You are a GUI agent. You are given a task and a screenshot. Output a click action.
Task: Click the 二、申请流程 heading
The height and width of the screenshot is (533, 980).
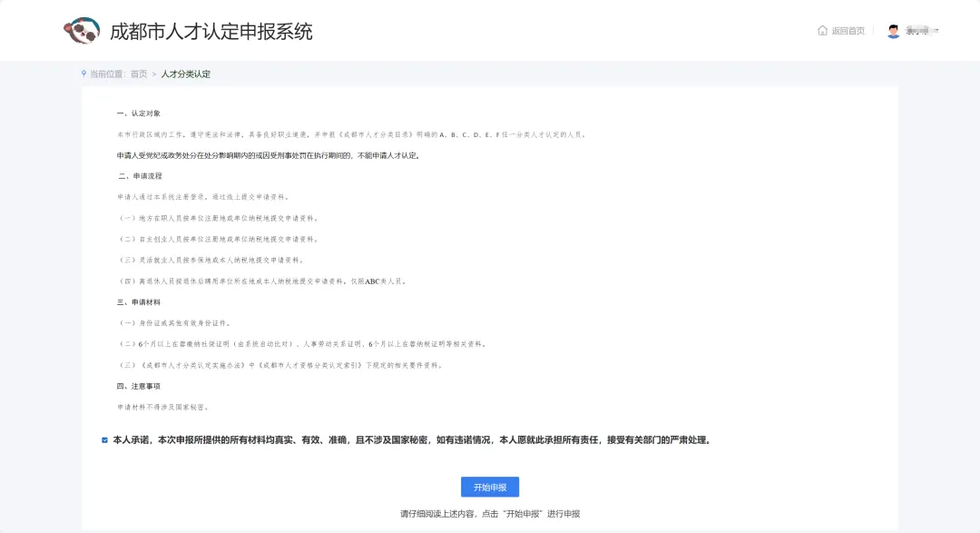click(x=140, y=176)
